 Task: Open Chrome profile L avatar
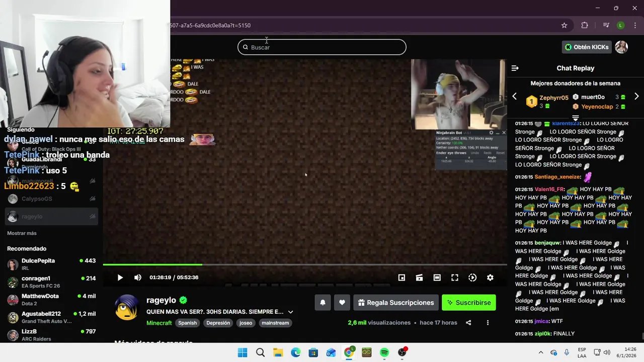point(621,25)
